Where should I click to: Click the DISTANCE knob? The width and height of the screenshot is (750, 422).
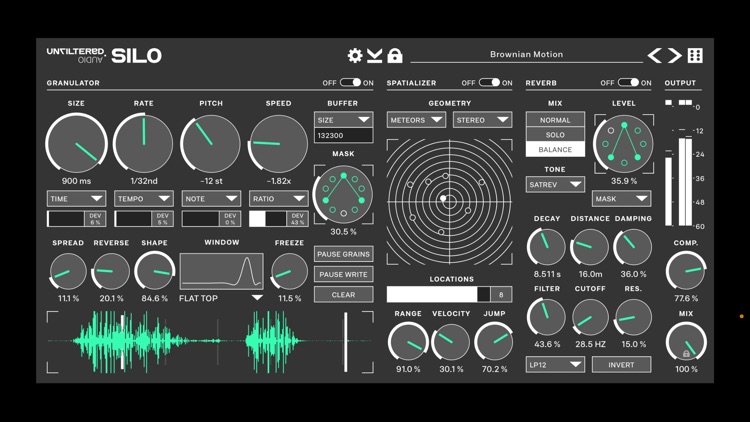[590, 247]
